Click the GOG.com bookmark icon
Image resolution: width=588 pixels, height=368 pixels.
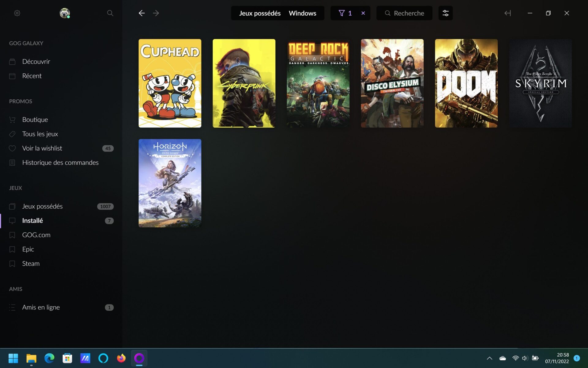[12, 235]
